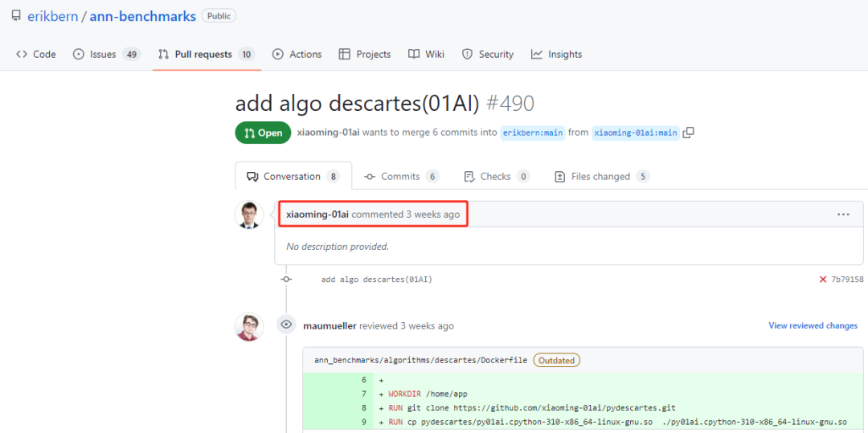Copy the head branch name icon
This screenshot has width=868, height=433.
click(x=689, y=133)
